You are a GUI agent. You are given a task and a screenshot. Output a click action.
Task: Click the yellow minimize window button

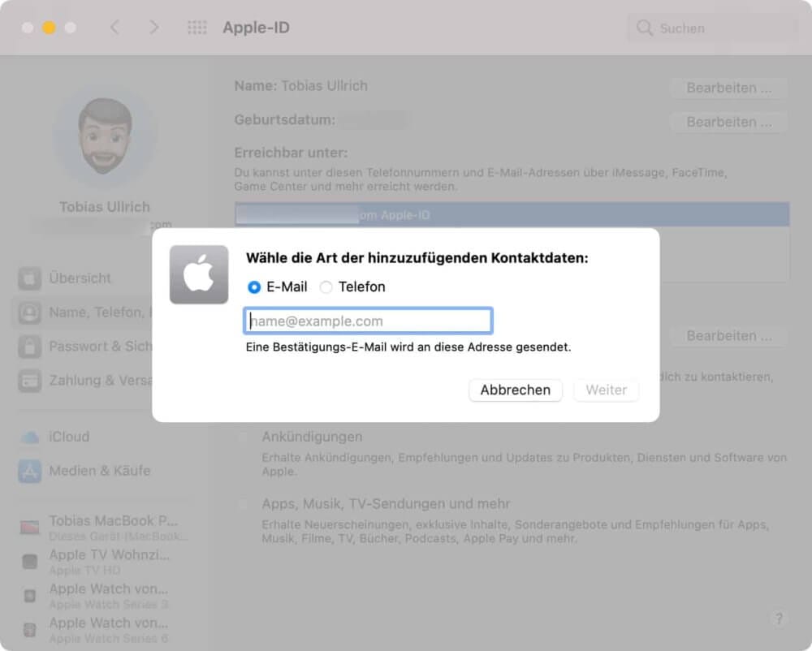coord(49,28)
